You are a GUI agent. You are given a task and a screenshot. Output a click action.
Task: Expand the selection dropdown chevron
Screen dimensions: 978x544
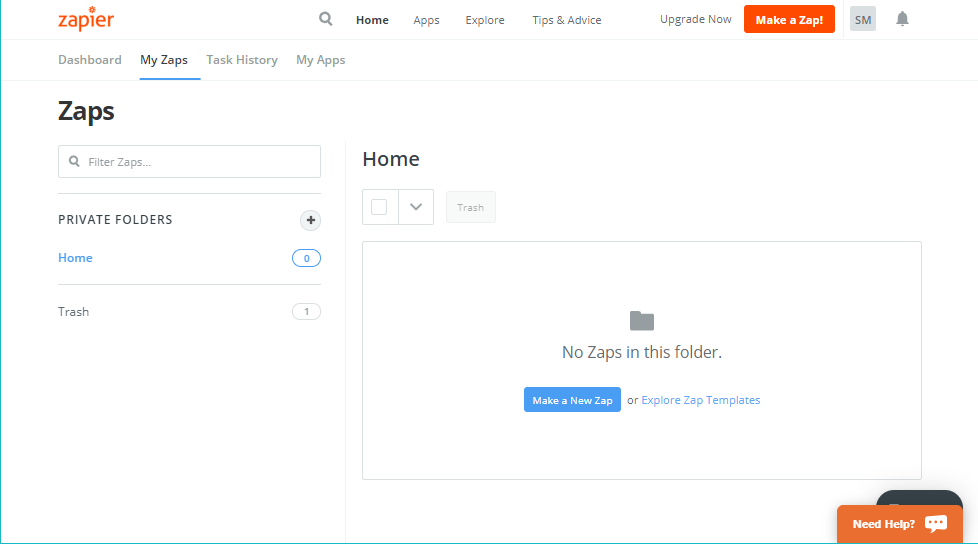click(x=416, y=207)
